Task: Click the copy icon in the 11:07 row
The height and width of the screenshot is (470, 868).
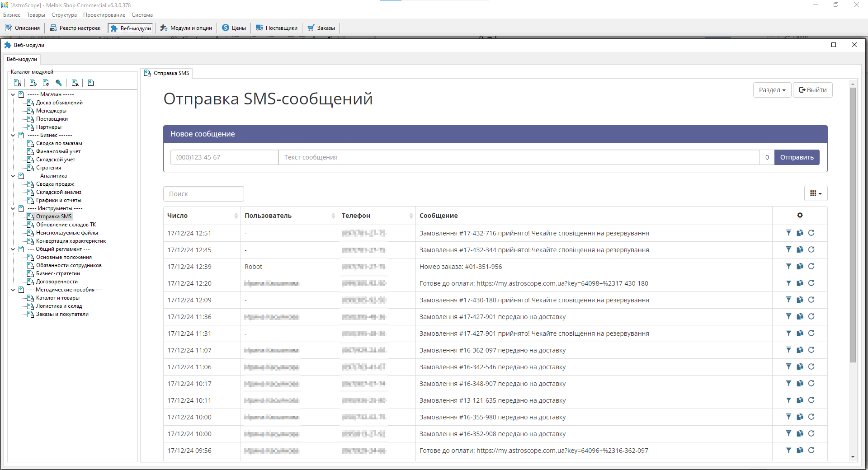Action: 800,350
